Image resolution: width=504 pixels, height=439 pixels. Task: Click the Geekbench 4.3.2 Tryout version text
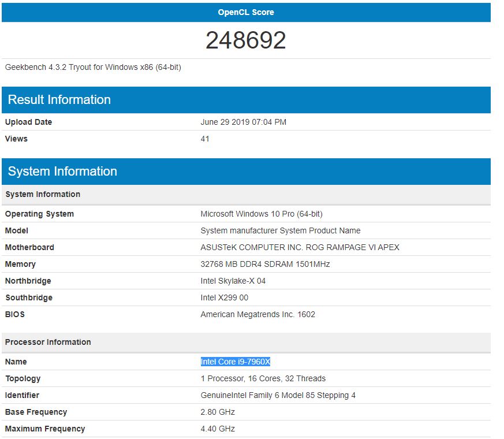tap(93, 67)
